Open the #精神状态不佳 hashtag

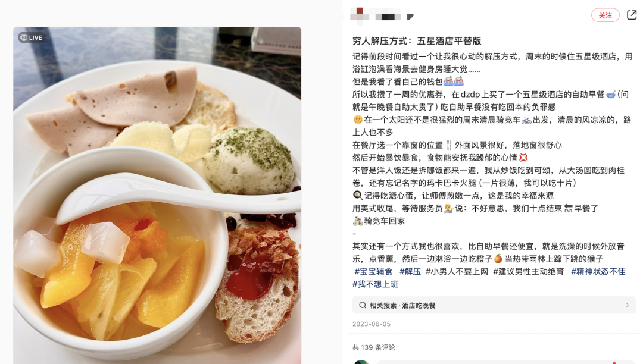[x=598, y=271]
